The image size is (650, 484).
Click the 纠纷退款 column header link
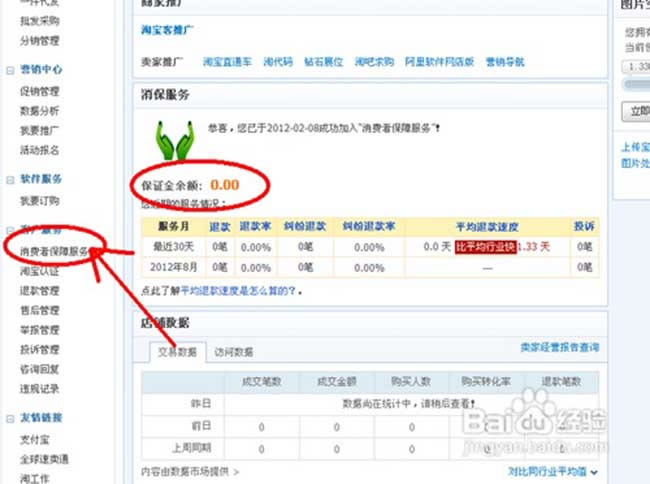[305, 226]
